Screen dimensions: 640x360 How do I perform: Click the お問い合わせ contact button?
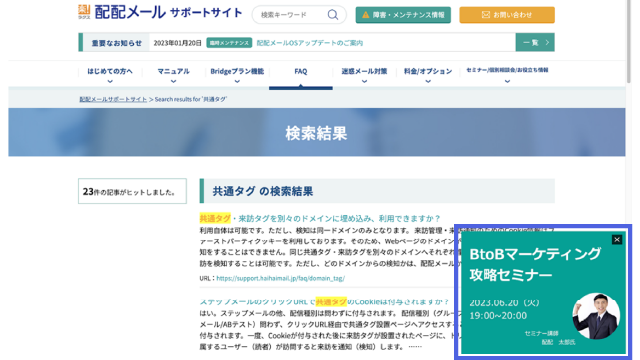(x=507, y=15)
